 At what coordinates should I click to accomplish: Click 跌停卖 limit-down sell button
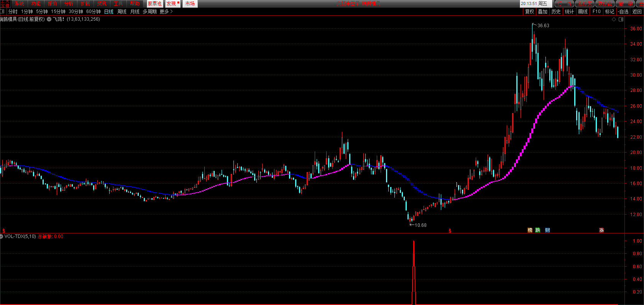click(605, 3)
